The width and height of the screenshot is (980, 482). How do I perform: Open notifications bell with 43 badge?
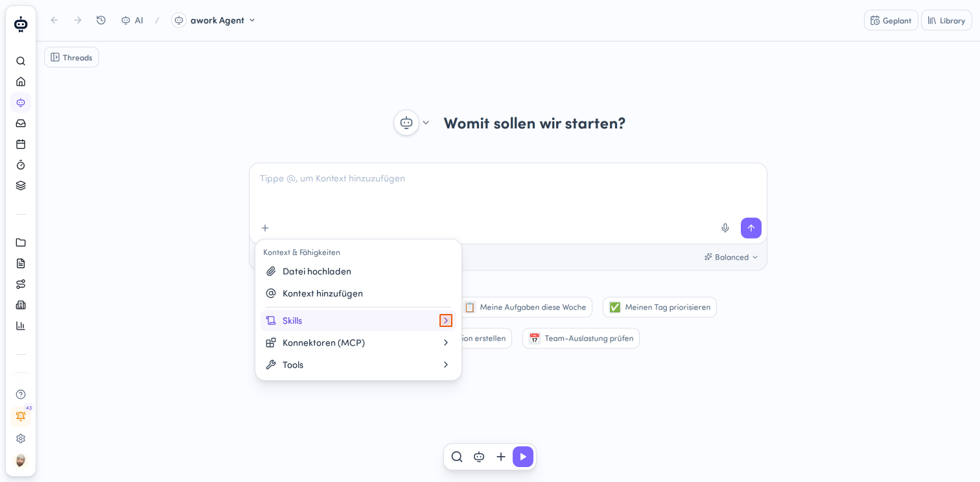(x=21, y=416)
